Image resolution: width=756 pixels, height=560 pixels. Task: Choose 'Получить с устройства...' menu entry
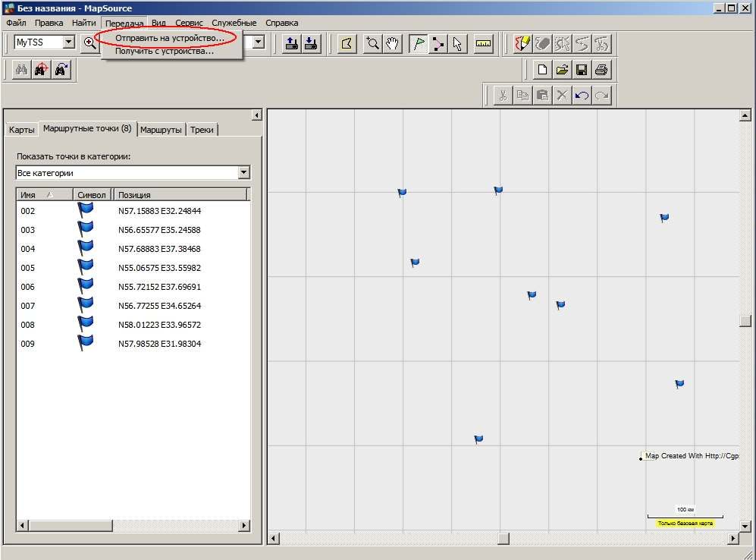pyautogui.click(x=164, y=51)
